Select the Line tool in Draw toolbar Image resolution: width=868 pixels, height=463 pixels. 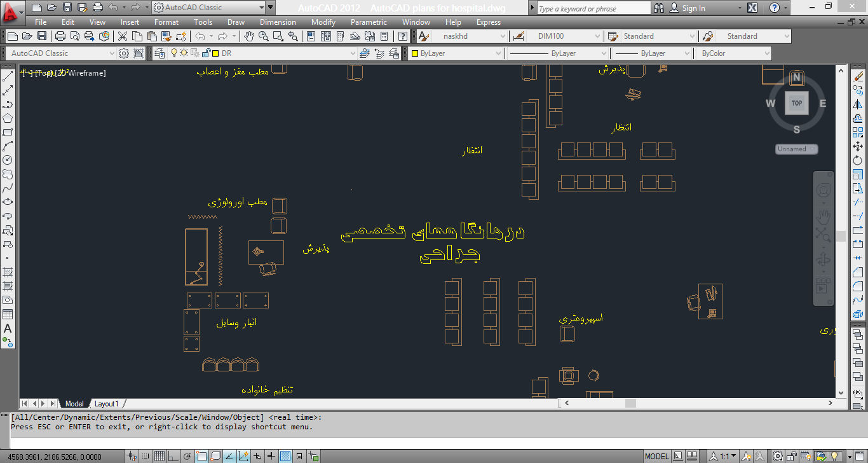[x=8, y=77]
